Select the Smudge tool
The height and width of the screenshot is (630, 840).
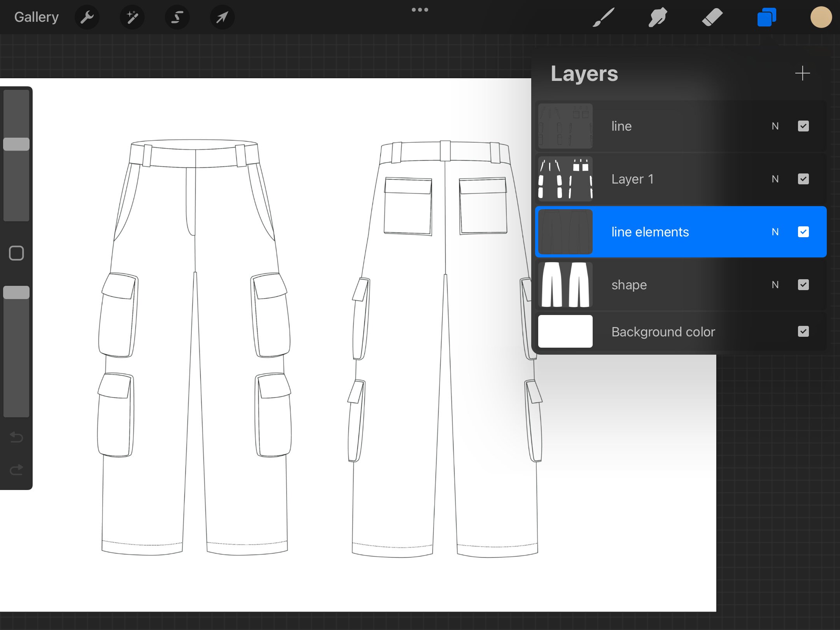(x=657, y=17)
